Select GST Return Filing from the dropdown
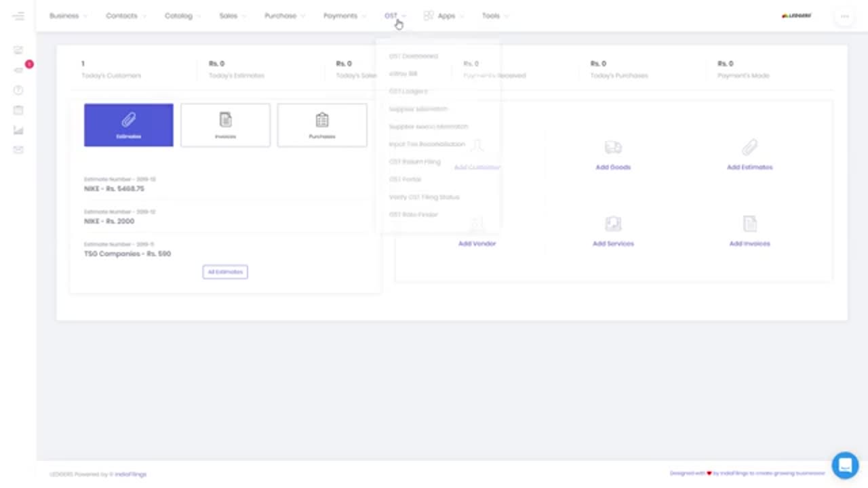The height and width of the screenshot is (488, 868). (415, 162)
